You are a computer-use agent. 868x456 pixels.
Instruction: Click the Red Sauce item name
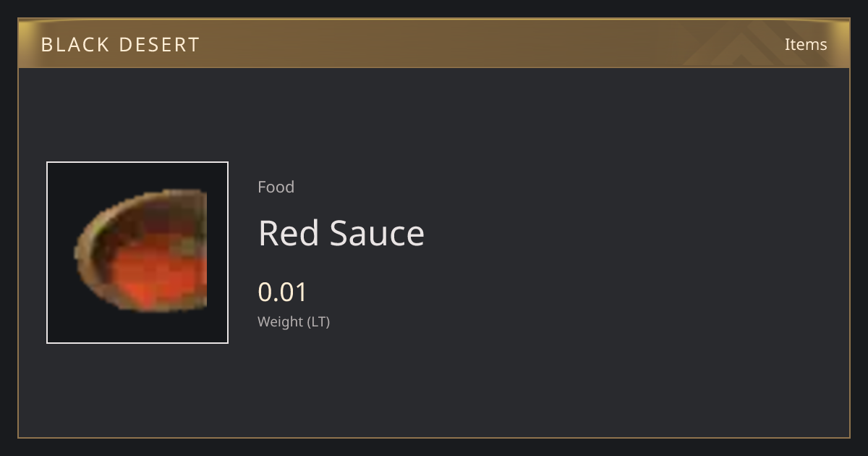point(341,233)
